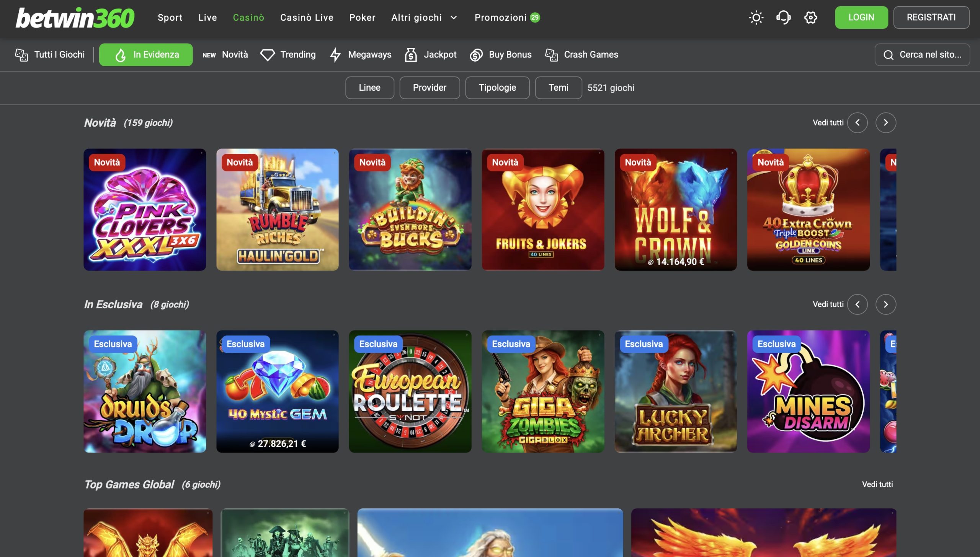Go to previous In Esclusiva games
This screenshot has height=557, width=980.
pos(857,305)
